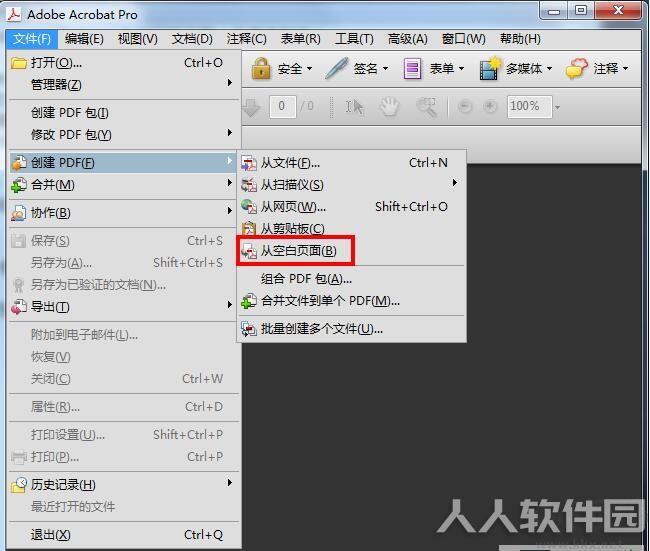This screenshot has width=650, height=551.
Task: Click the 100% zoom value field
Action: coord(529,107)
